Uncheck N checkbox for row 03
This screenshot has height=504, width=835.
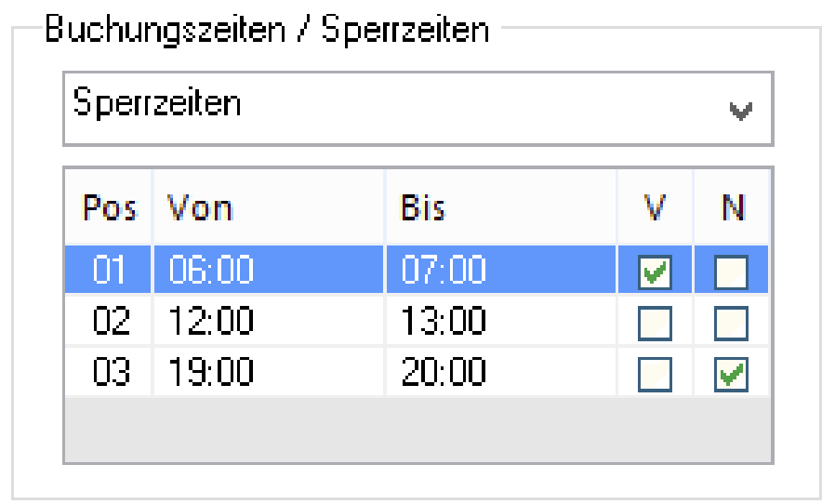(x=731, y=374)
